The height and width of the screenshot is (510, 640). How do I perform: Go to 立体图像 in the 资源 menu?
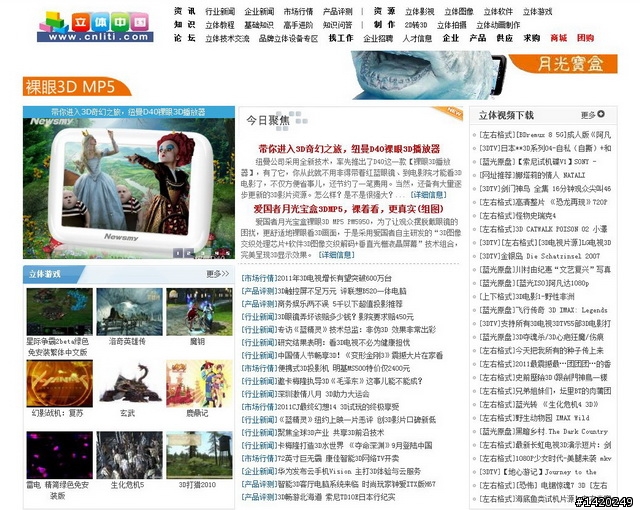click(x=459, y=11)
